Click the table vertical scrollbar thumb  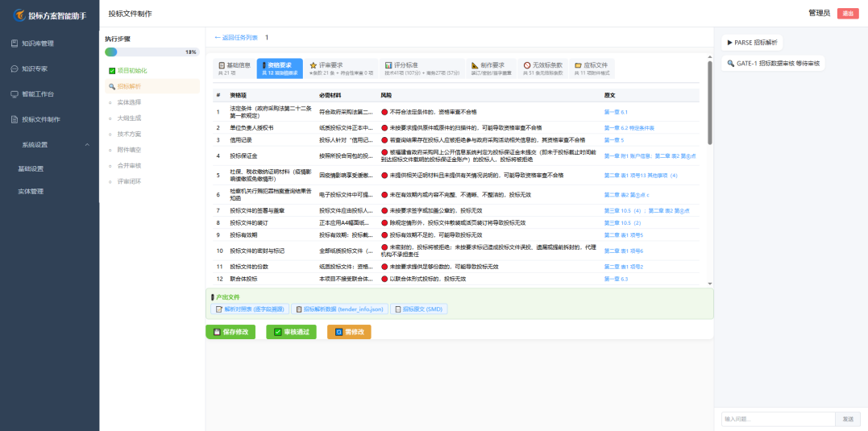[710, 102]
